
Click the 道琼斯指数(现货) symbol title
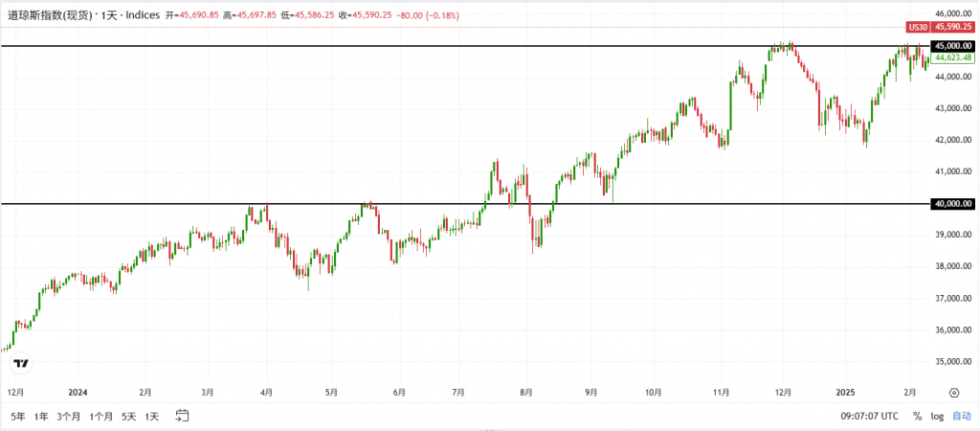(x=52, y=15)
